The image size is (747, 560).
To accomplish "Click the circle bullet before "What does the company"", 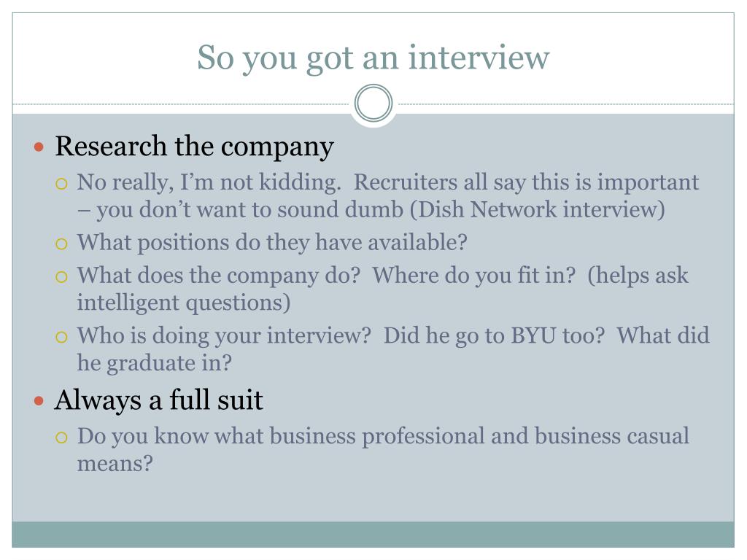I will (x=61, y=277).
